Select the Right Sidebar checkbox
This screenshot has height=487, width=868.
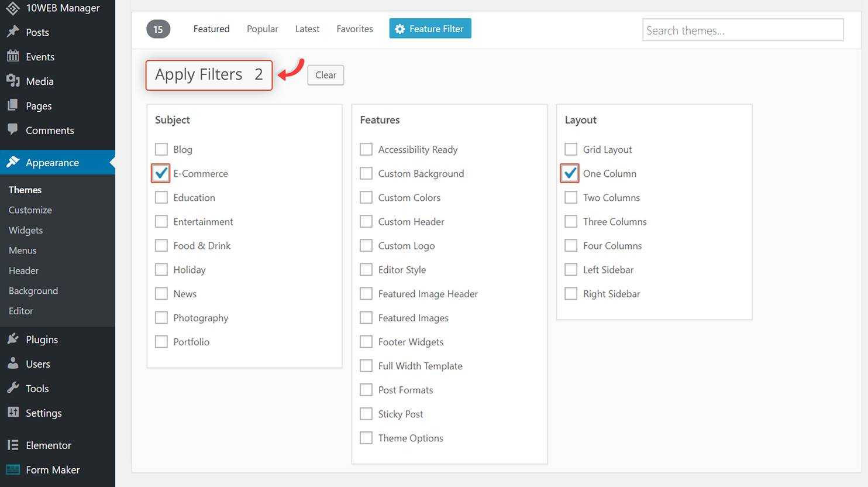coord(571,293)
